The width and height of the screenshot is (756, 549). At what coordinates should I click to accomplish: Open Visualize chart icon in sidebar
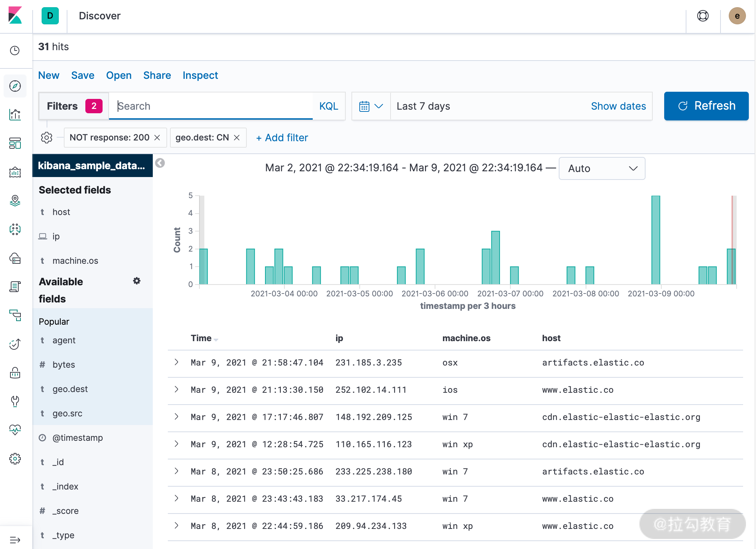click(x=15, y=115)
